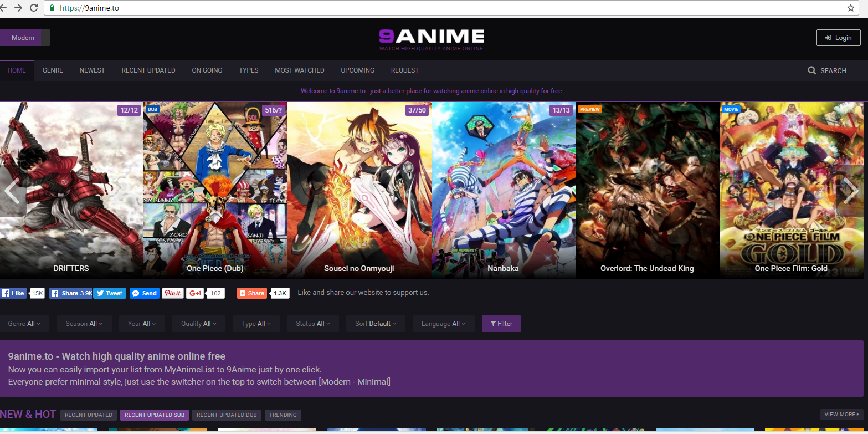Viewport: 868px width, 434px height.
Task: Click the green padlock security icon
Action: (x=52, y=8)
